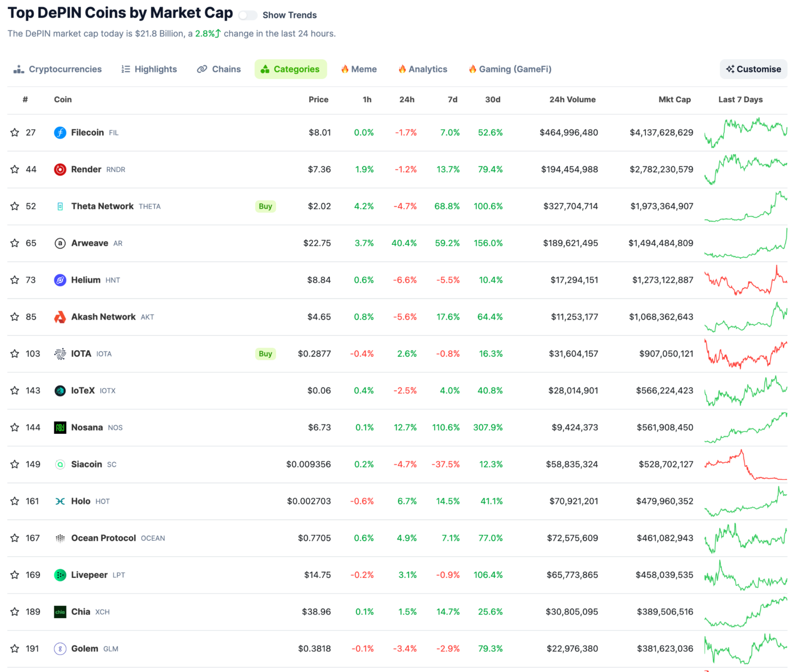Click the Theta Network logo
Screen dimensions: 793x672
60,206
